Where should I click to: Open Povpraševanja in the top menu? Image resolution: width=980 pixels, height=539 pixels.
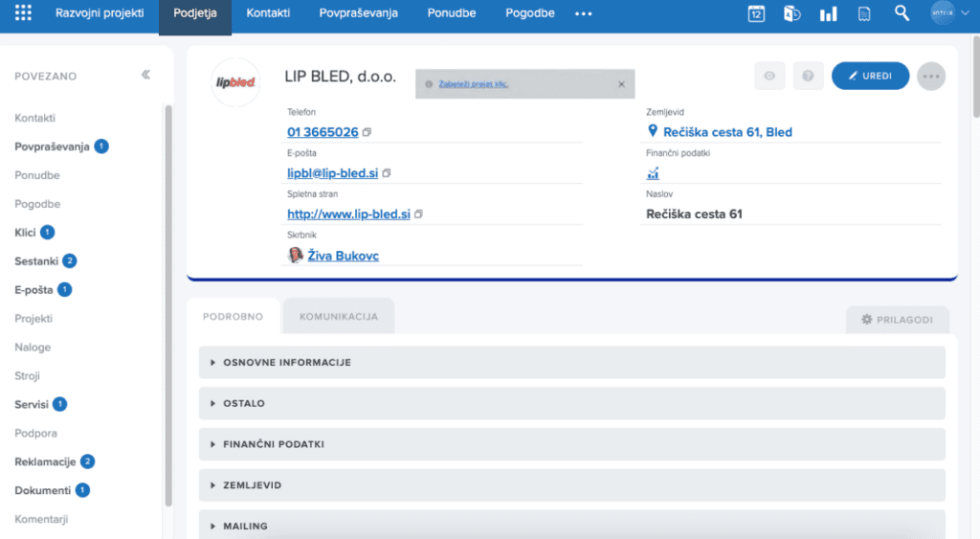(358, 13)
